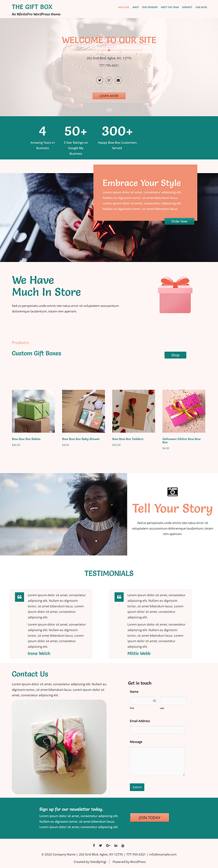Open the Google Plus footer icon

[108, 846]
